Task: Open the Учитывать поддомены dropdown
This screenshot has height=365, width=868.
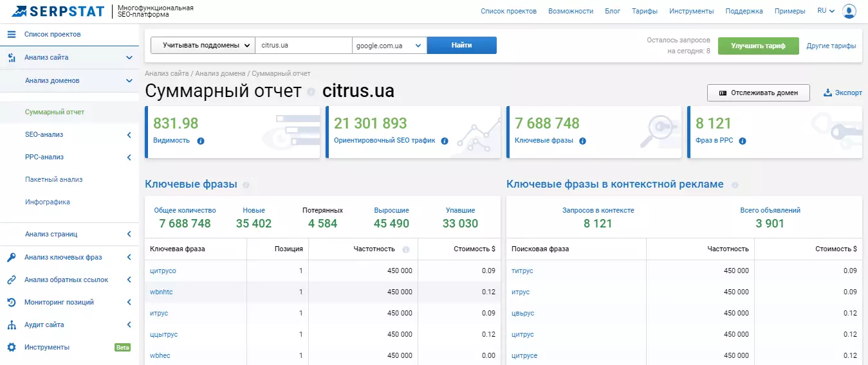Action: [x=203, y=46]
